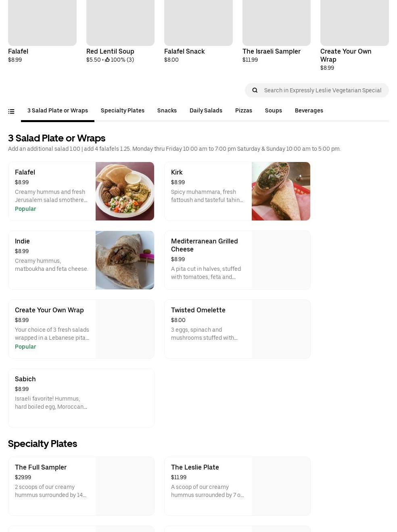Show the Beverages tab
The width and height of the screenshot is (397, 532).
309,110
